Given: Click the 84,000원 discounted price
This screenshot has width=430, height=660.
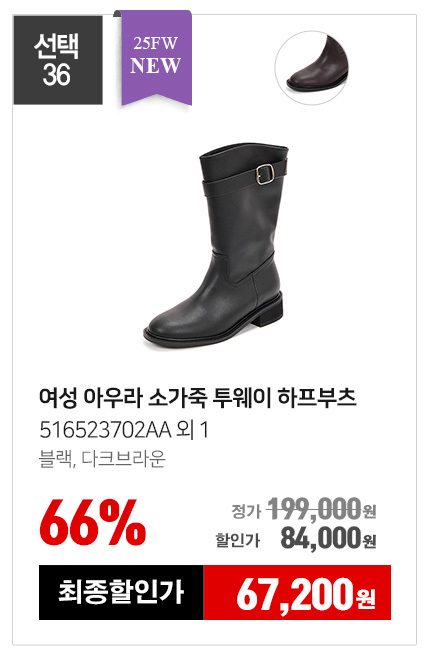Looking at the screenshot, I should (328, 538).
